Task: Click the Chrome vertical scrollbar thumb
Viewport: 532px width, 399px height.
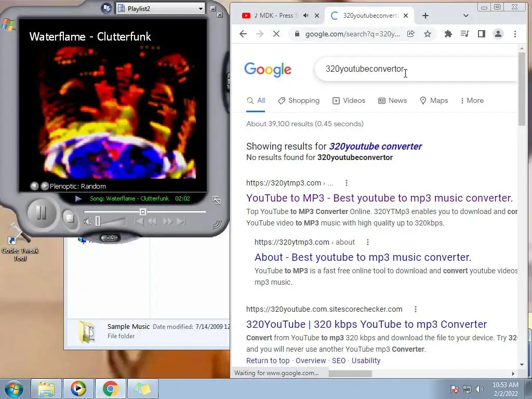Action: click(x=522, y=89)
